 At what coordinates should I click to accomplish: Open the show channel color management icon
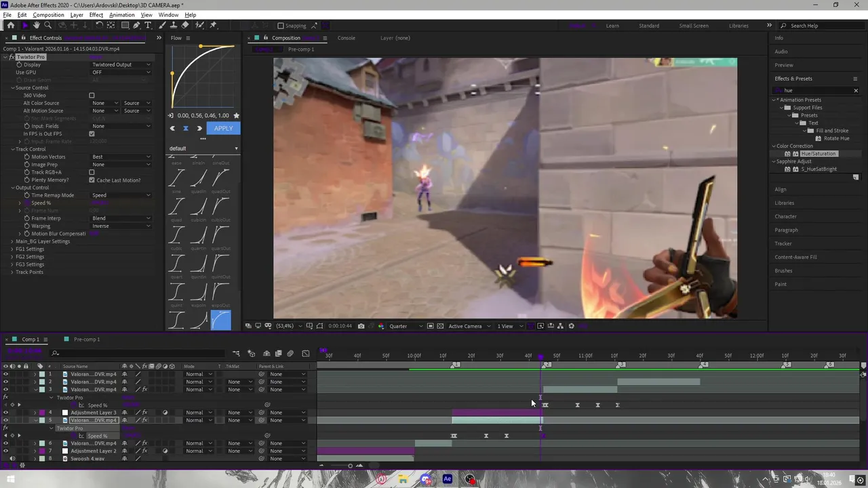coord(380,326)
